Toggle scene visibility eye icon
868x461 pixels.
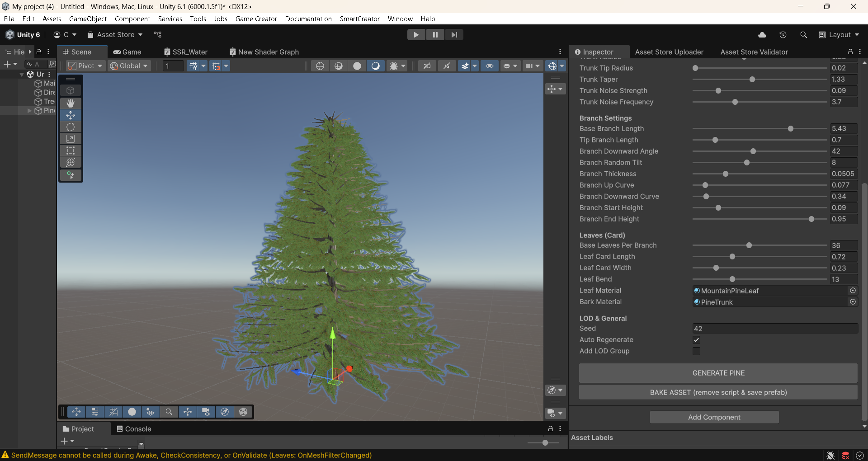coord(489,66)
